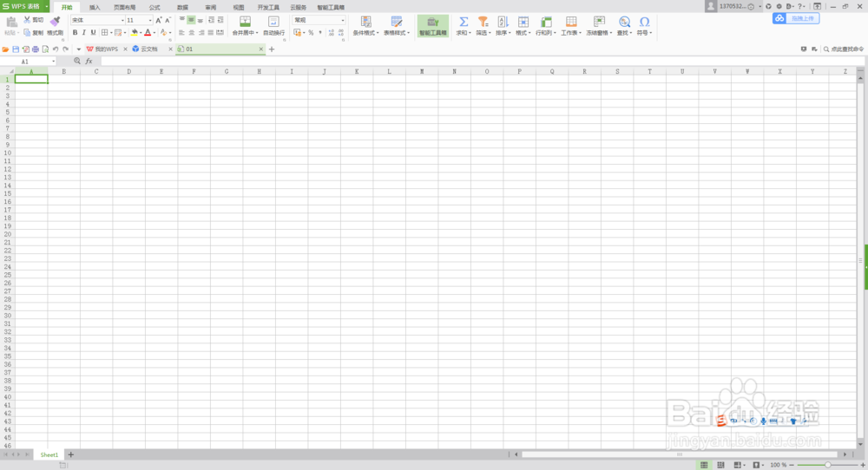Click the Wrap Text (自动换行) icon
The height and width of the screenshot is (470, 868).
[x=273, y=22]
